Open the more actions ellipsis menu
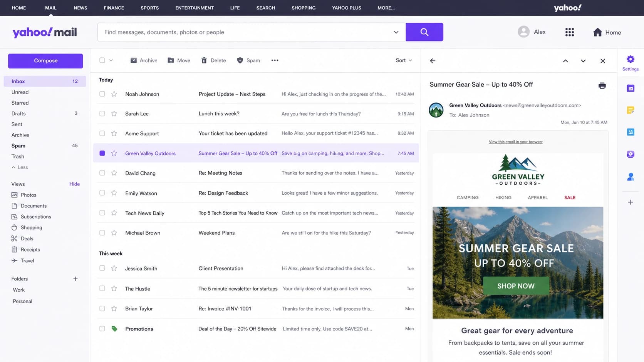The image size is (644, 362). [x=275, y=60]
